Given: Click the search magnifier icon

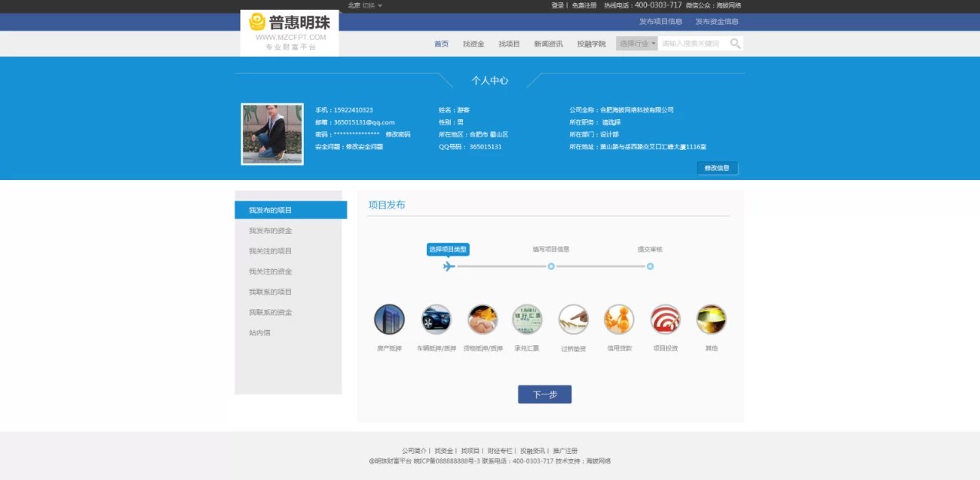Looking at the screenshot, I should pyautogui.click(x=735, y=43).
